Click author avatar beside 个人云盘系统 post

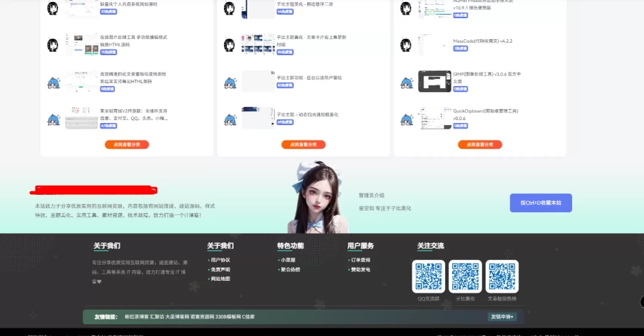click(x=52, y=8)
